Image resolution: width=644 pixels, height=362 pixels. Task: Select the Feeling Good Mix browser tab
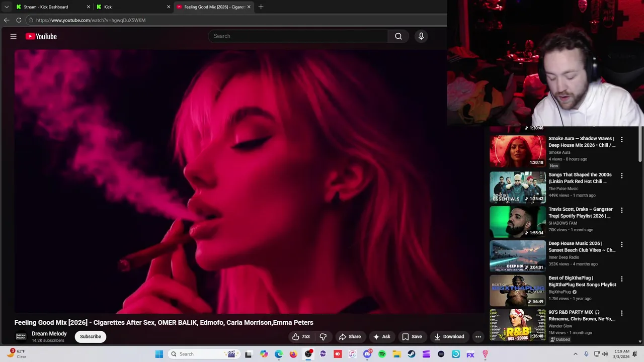point(214,7)
